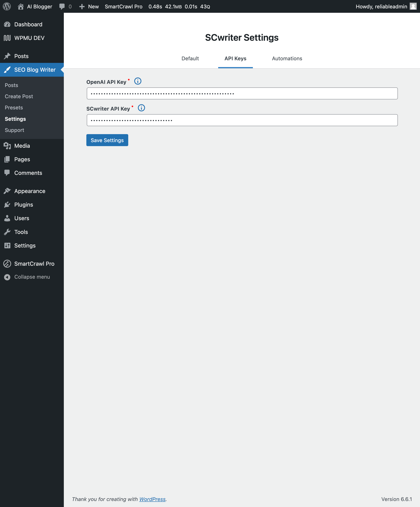Open the Automations tab

point(287,58)
